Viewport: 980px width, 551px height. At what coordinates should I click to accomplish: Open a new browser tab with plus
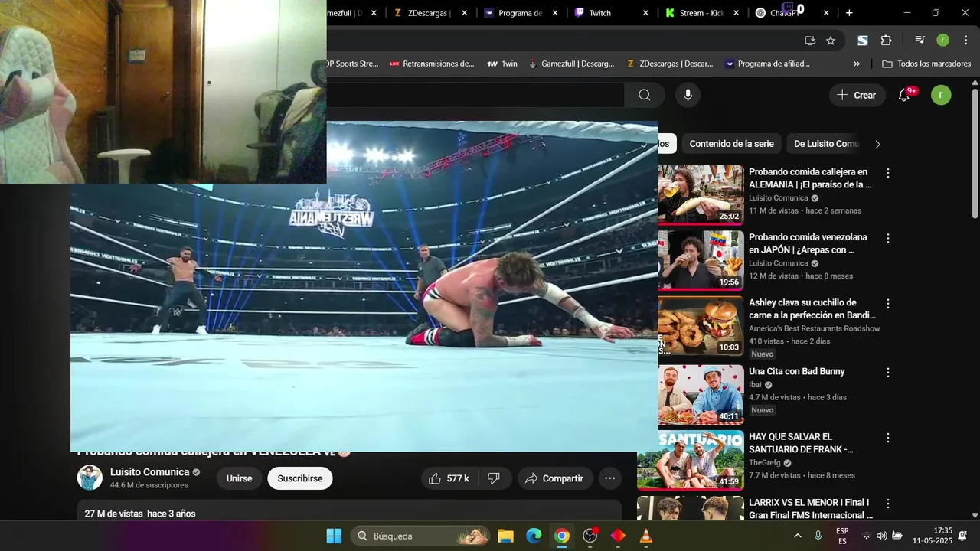click(x=849, y=13)
